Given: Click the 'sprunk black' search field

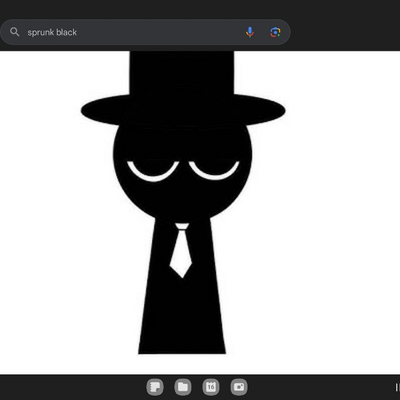Looking at the screenshot, I should [x=145, y=32].
